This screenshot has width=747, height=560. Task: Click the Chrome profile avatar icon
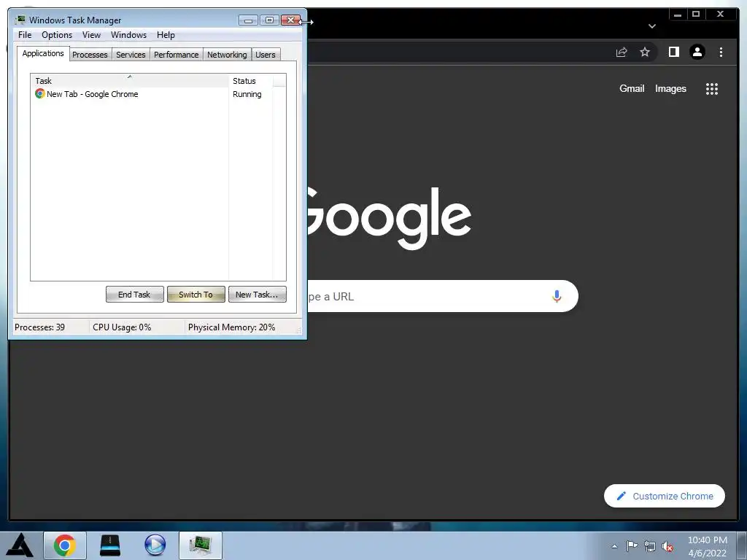click(697, 52)
